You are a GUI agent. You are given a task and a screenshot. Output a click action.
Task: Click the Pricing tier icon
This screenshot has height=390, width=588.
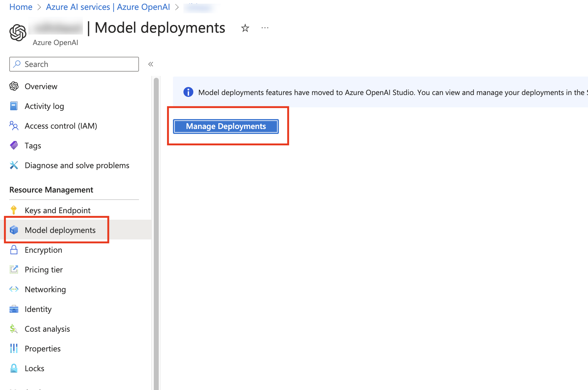[14, 269]
